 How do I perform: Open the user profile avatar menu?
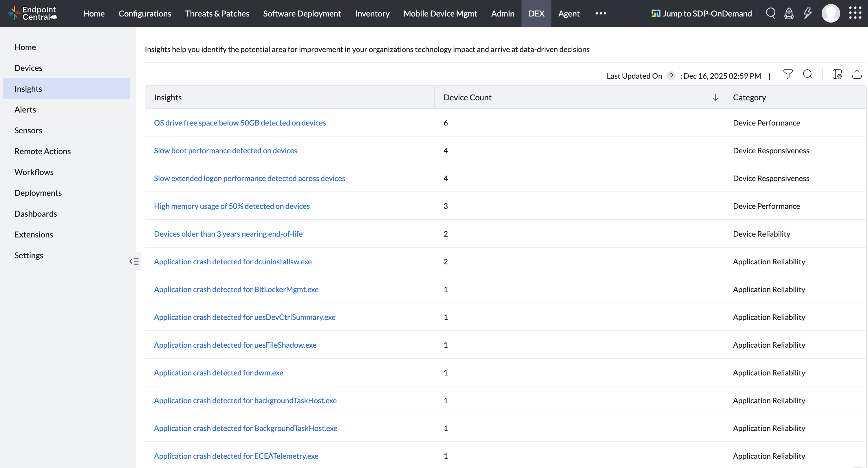click(831, 14)
